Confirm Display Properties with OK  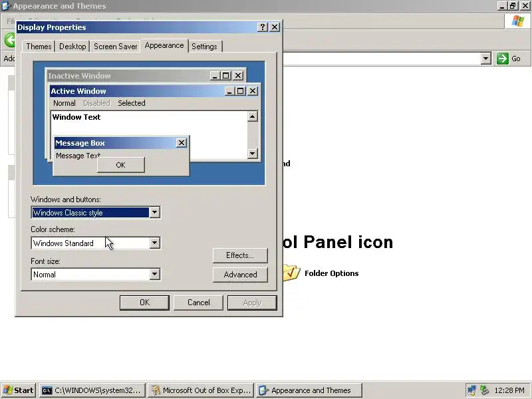(144, 303)
